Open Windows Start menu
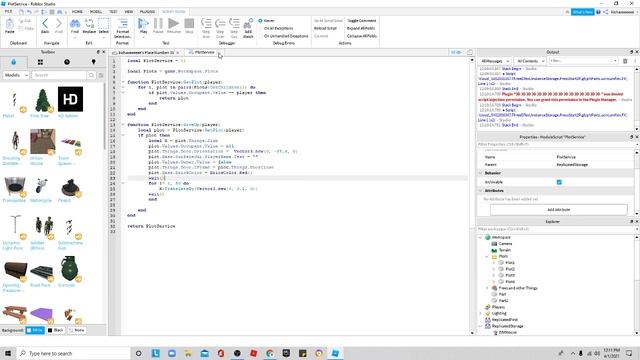640x360 pixels. [x=8, y=353]
